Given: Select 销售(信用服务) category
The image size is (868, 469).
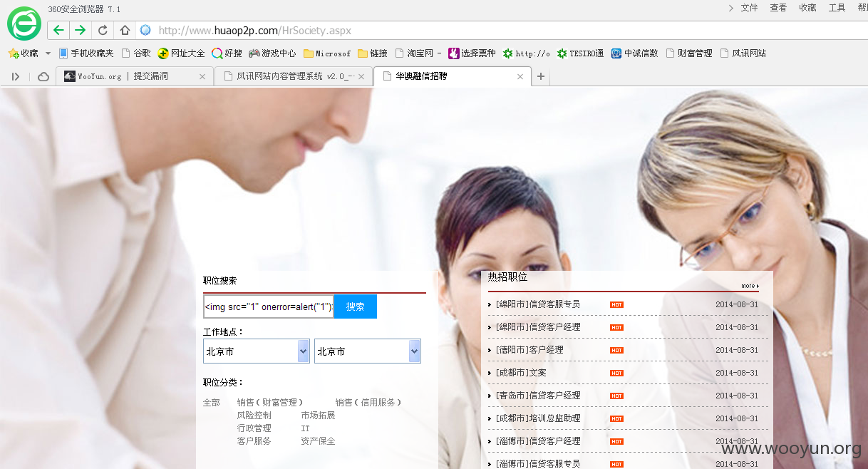Looking at the screenshot, I should tap(369, 403).
